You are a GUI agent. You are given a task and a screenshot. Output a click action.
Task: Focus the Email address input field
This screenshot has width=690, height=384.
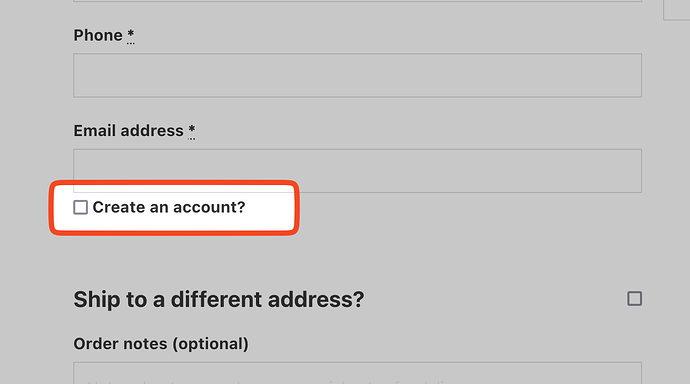coord(357,171)
